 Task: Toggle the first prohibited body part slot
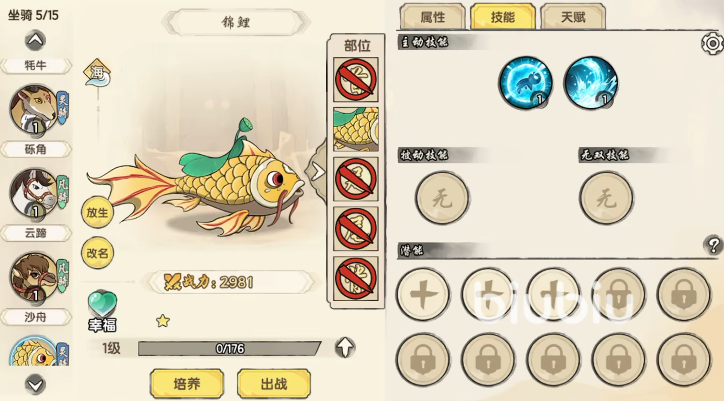[x=356, y=79]
